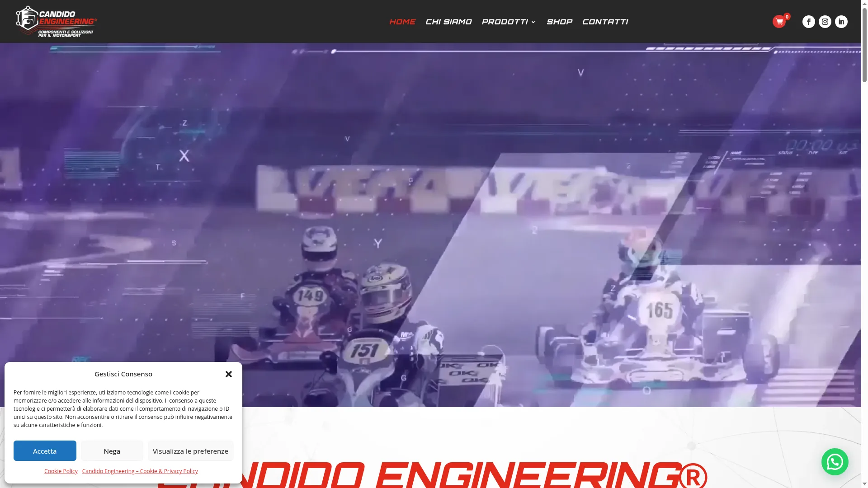
Task: Start a WhatsApp chat
Action: click(x=835, y=462)
